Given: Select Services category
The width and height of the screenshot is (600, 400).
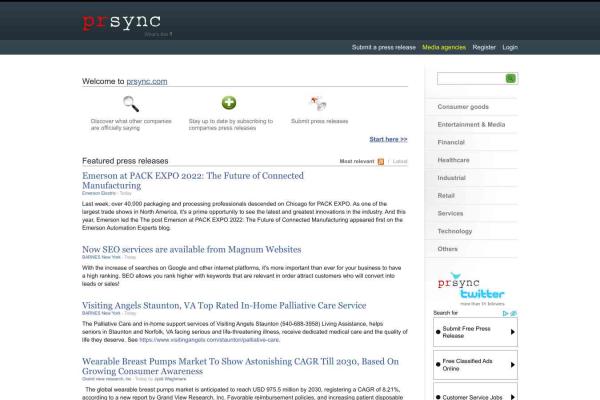Looking at the screenshot, I should pos(450,214).
